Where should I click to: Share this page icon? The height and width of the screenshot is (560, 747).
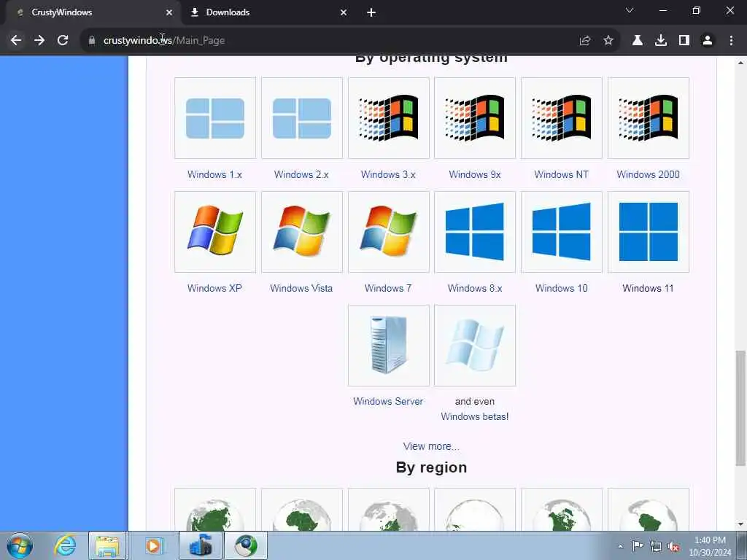pyautogui.click(x=585, y=41)
